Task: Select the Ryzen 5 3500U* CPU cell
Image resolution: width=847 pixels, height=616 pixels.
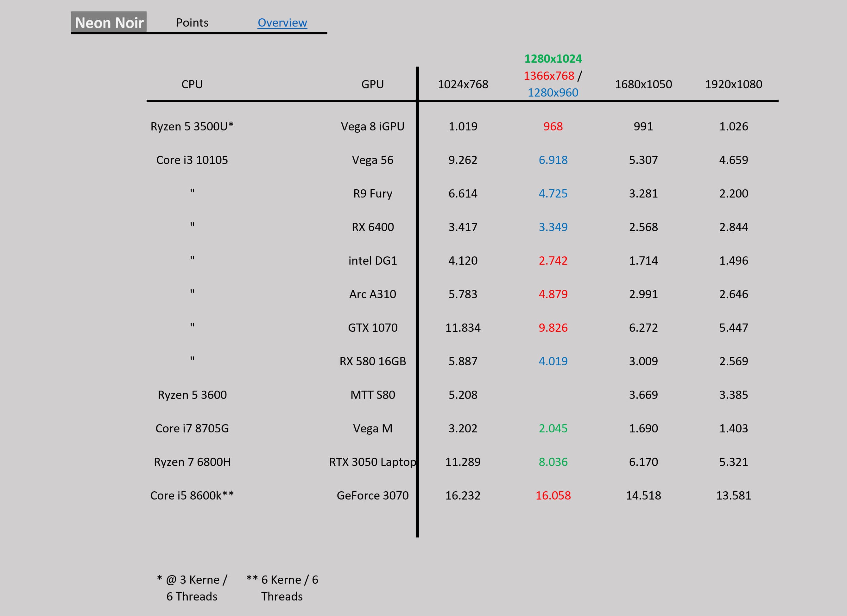Action: pyautogui.click(x=192, y=126)
